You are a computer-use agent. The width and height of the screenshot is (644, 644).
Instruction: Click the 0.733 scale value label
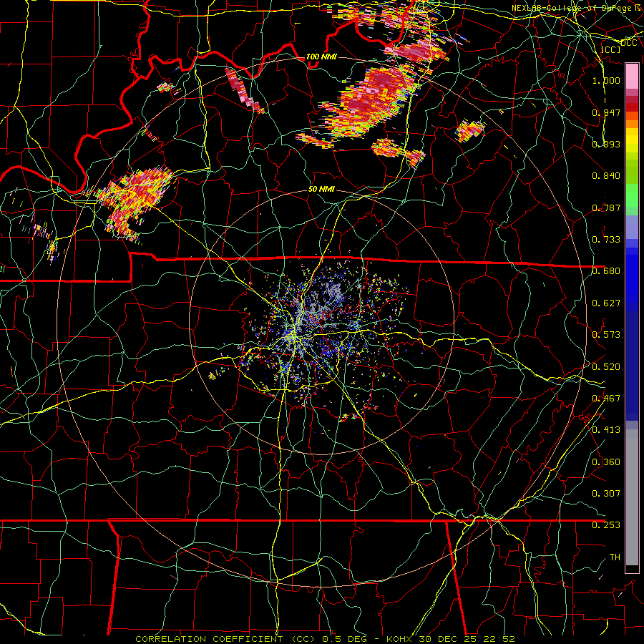[x=606, y=240]
